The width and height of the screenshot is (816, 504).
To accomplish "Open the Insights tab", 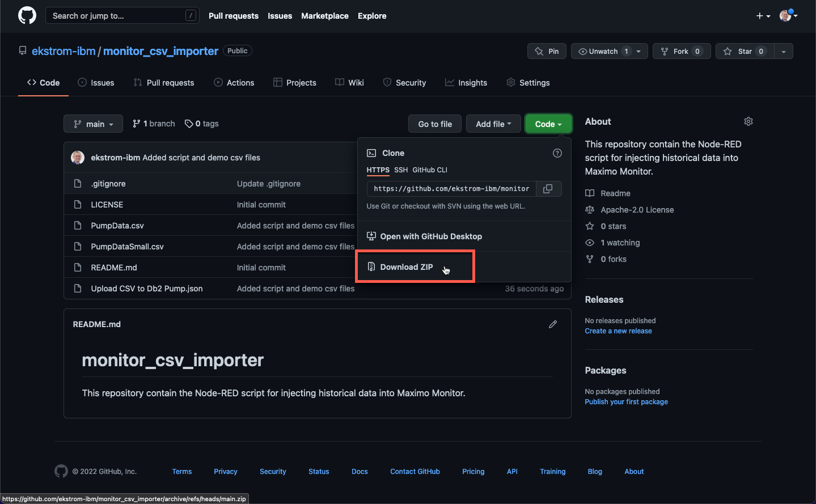I will [x=466, y=83].
